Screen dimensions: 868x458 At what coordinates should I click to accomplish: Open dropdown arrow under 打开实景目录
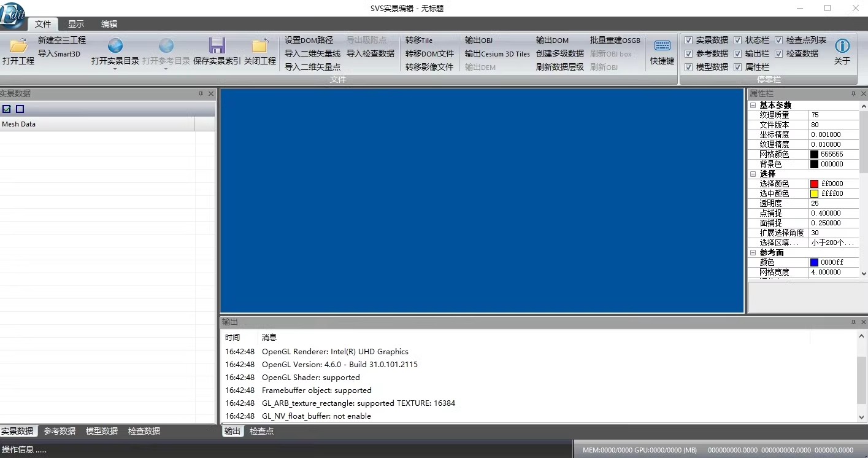(x=115, y=69)
